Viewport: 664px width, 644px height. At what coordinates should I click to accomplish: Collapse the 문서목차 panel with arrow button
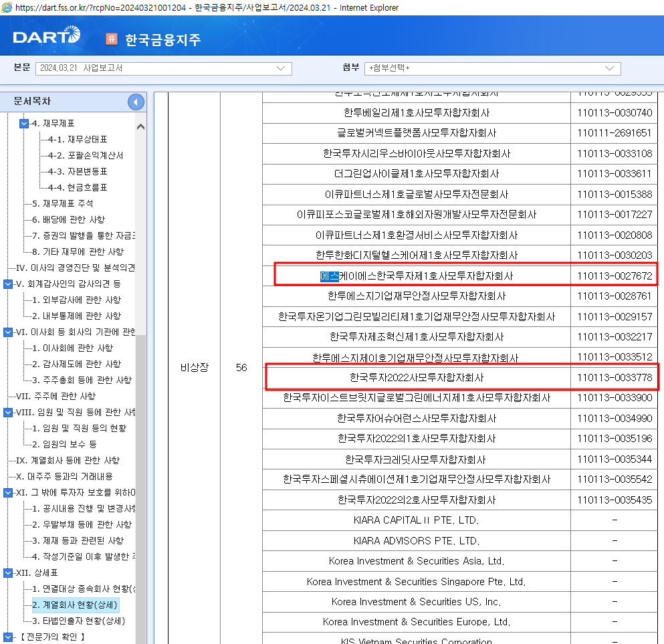(136, 102)
